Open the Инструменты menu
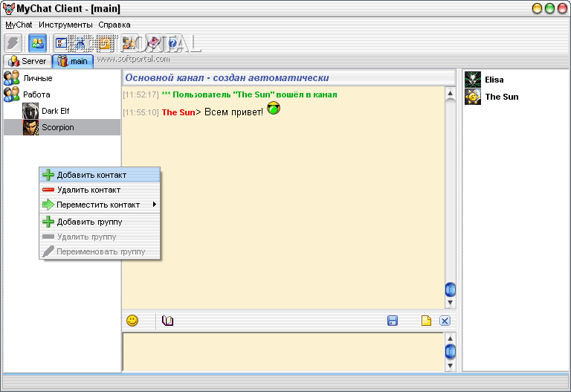 coord(65,25)
